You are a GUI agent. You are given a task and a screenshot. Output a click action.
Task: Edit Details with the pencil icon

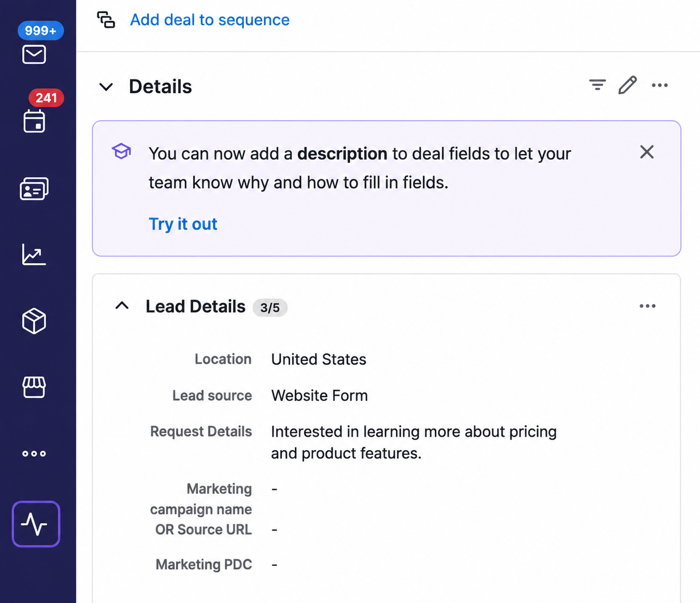(x=627, y=85)
